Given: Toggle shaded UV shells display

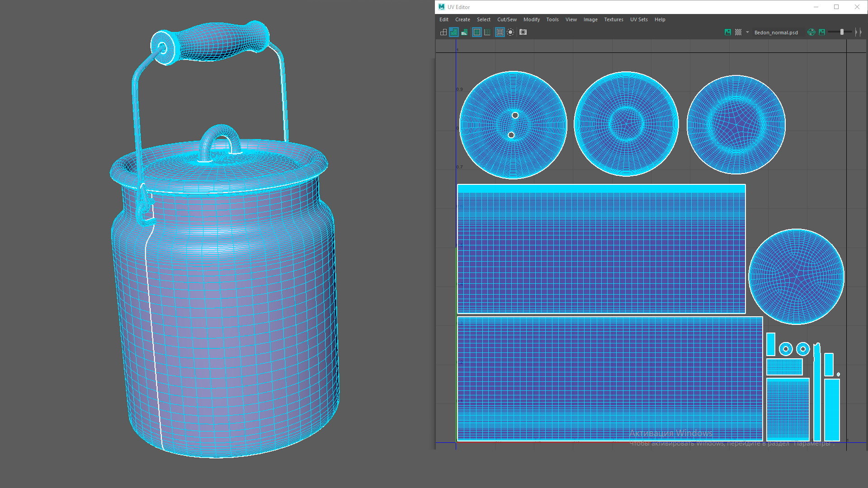Looking at the screenshot, I should (454, 32).
